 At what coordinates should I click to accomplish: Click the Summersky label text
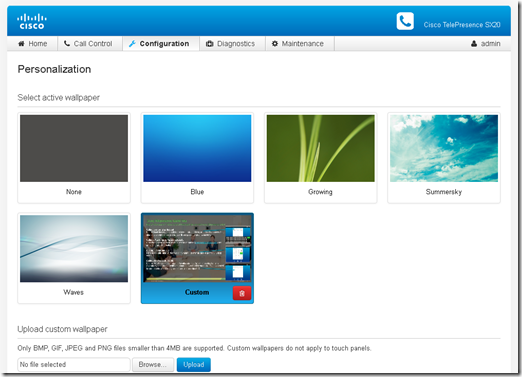[444, 192]
